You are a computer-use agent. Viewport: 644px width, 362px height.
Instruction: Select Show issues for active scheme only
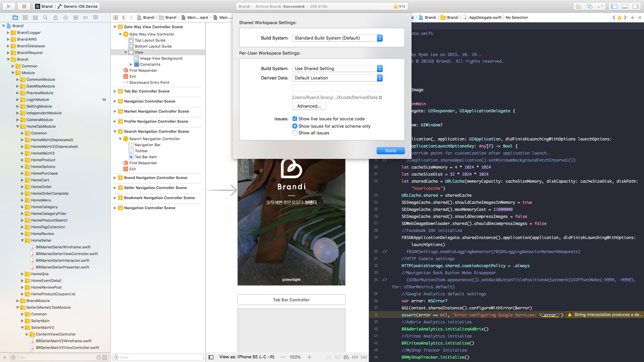(295, 126)
